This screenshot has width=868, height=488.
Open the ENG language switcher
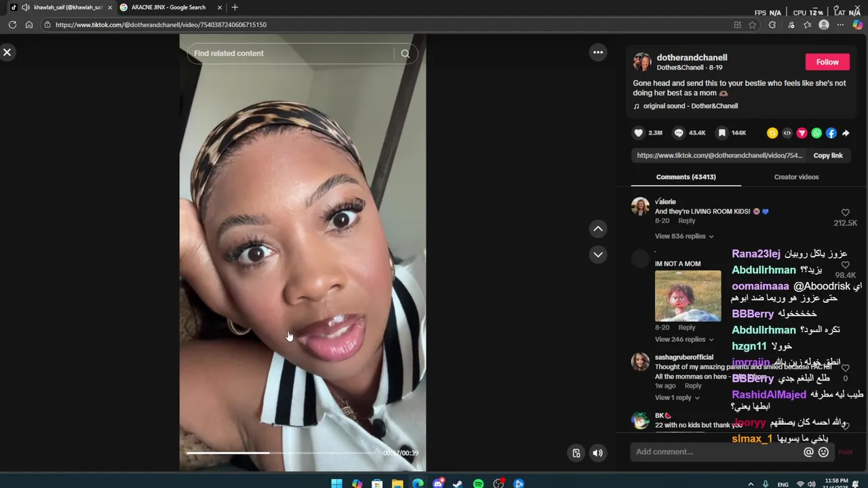(x=783, y=484)
